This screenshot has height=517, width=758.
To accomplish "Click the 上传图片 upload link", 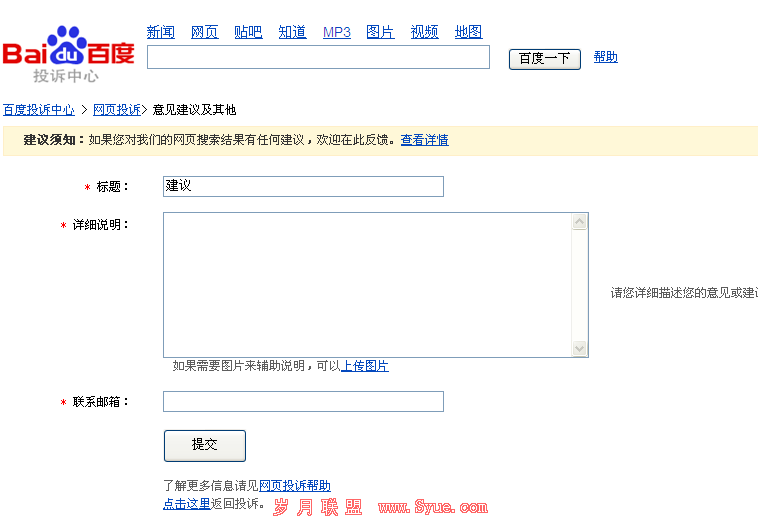I will tap(365, 366).
